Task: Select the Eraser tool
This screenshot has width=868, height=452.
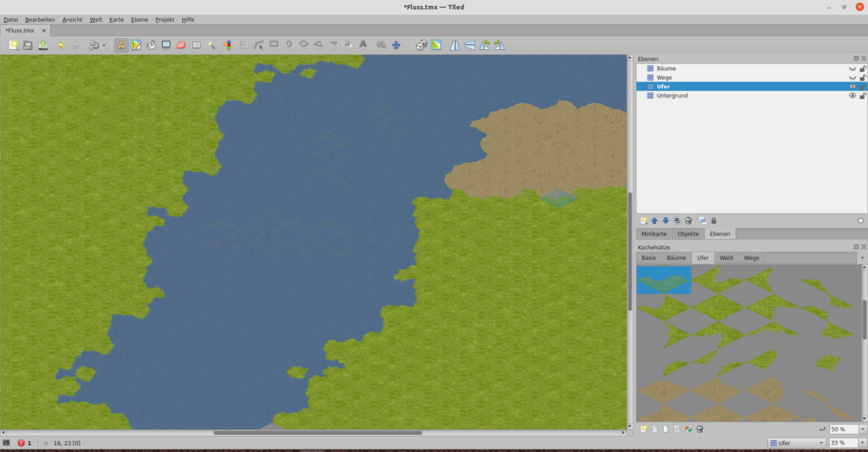Action: [181, 45]
